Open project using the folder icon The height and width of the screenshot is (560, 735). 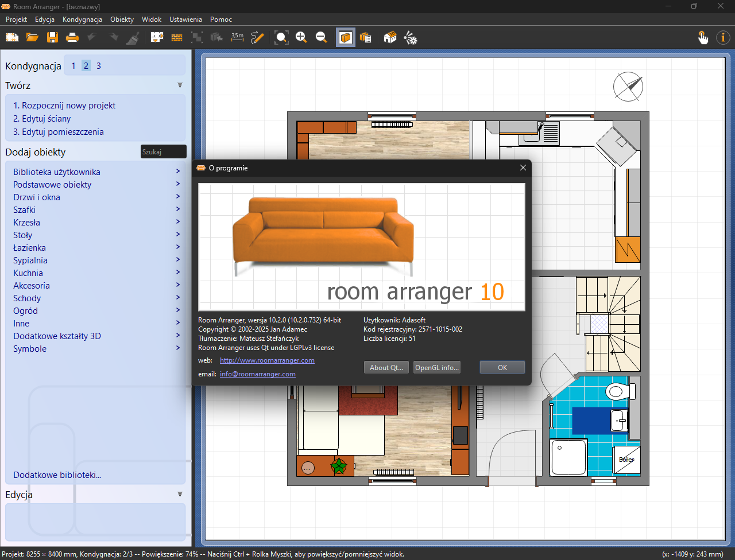point(32,38)
